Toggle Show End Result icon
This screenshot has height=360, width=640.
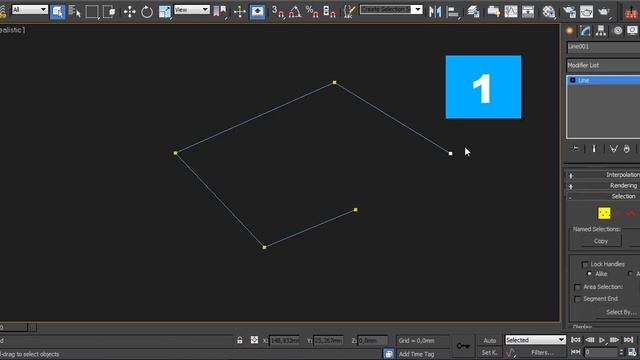tap(594, 149)
